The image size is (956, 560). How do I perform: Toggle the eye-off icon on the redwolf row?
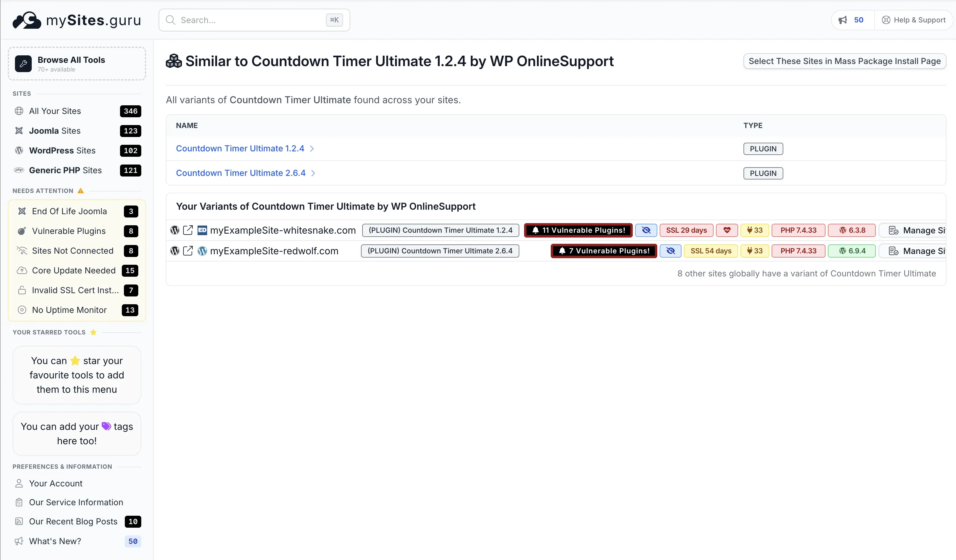coord(670,251)
